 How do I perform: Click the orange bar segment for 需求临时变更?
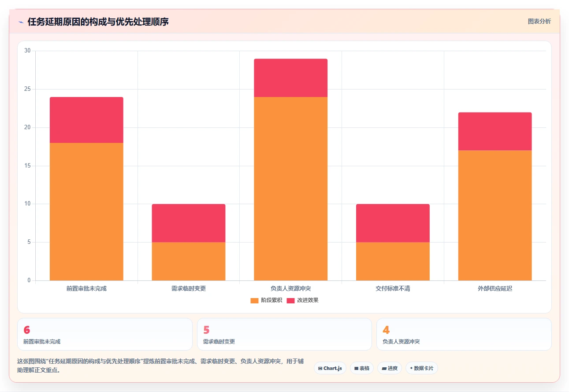[x=189, y=261]
